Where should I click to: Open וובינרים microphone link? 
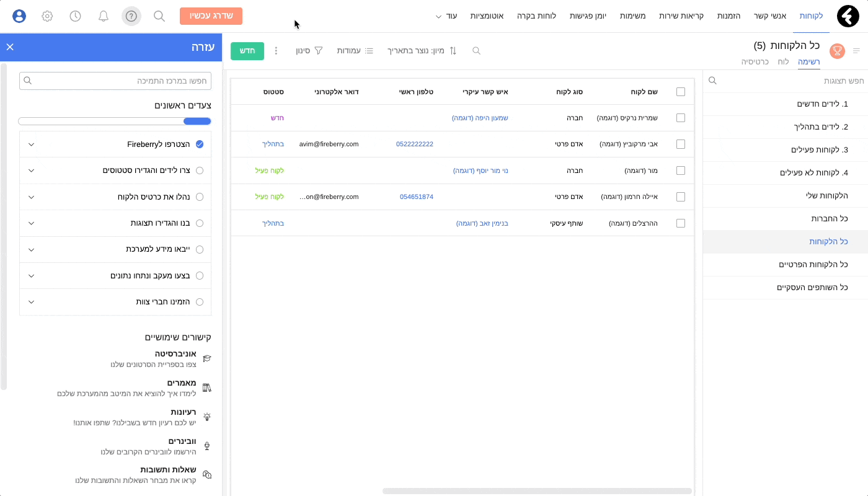point(207,446)
